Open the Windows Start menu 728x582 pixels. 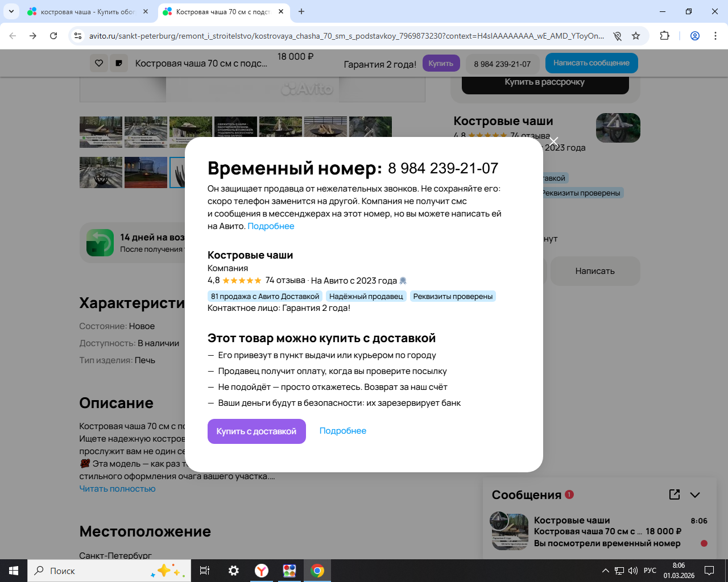click(14, 571)
